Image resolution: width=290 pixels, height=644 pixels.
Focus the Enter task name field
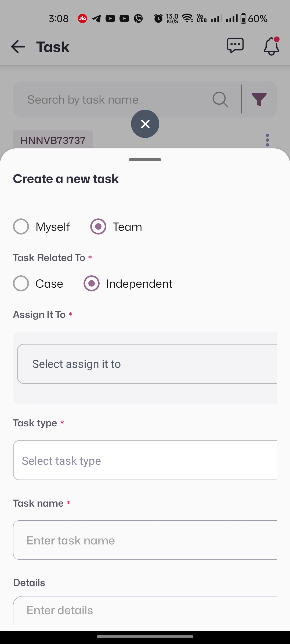tap(145, 540)
